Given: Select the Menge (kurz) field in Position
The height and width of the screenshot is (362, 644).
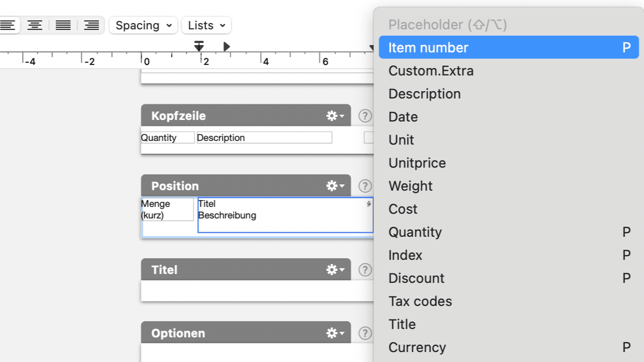Looking at the screenshot, I should pos(167,210).
